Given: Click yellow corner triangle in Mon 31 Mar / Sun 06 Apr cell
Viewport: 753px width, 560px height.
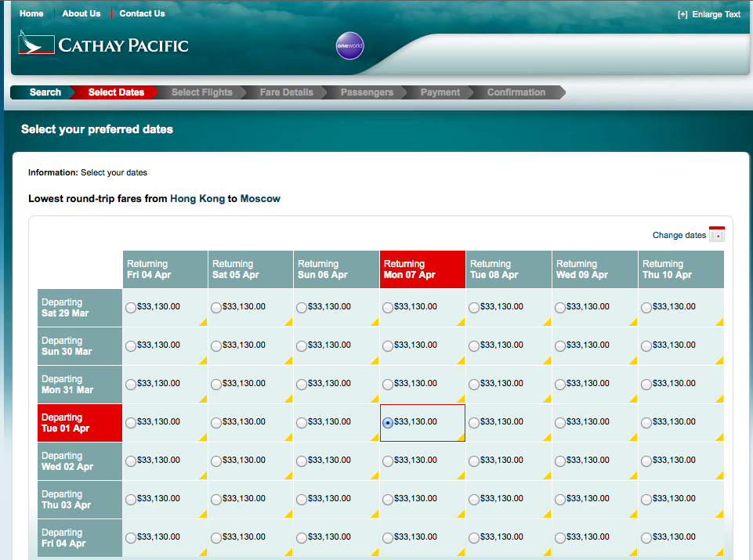Looking at the screenshot, I should 375,399.
